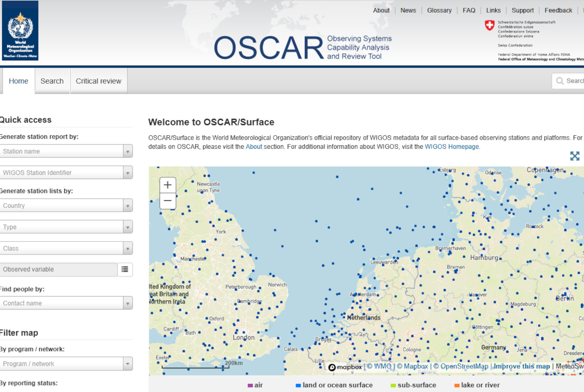
Task: Open the Class dropdown
Action: 66,249
